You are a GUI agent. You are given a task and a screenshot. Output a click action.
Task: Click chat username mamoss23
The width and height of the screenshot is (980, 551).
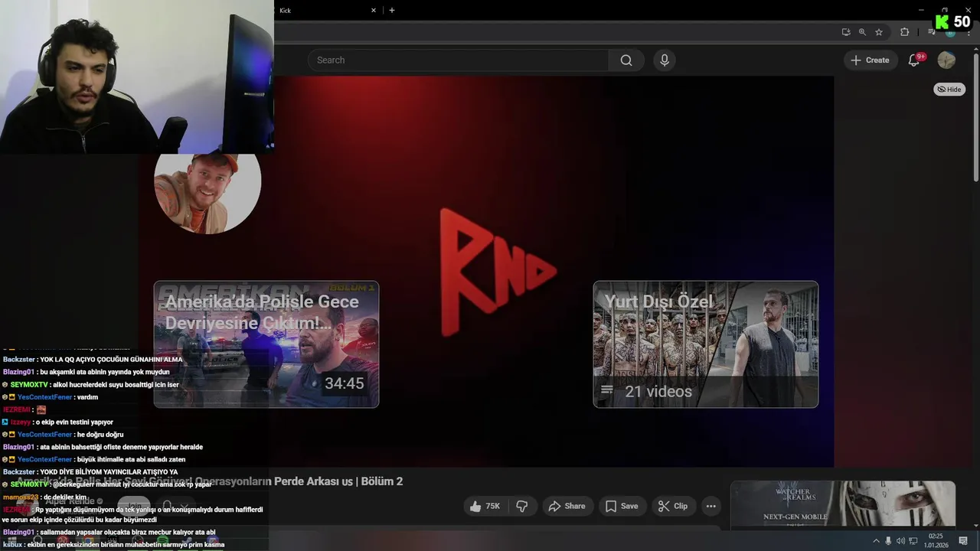pos(21,497)
